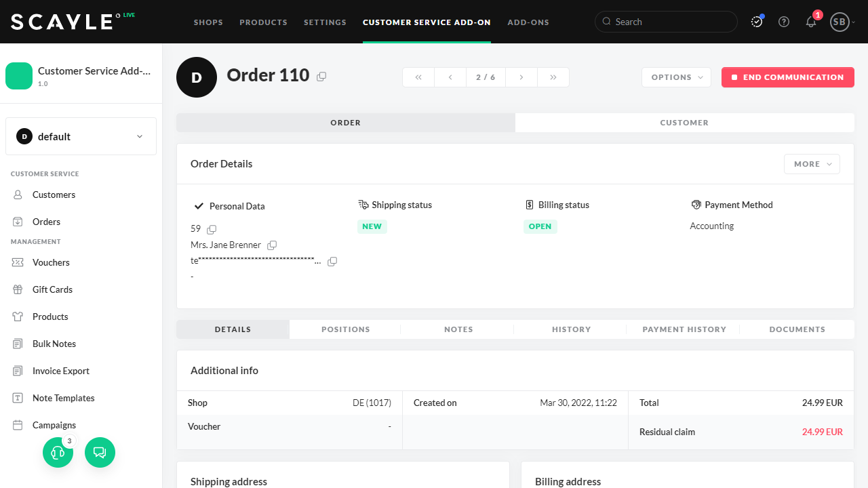Copy the name Mrs. Jane Brenner
This screenshot has width=868, height=488.
click(272, 245)
